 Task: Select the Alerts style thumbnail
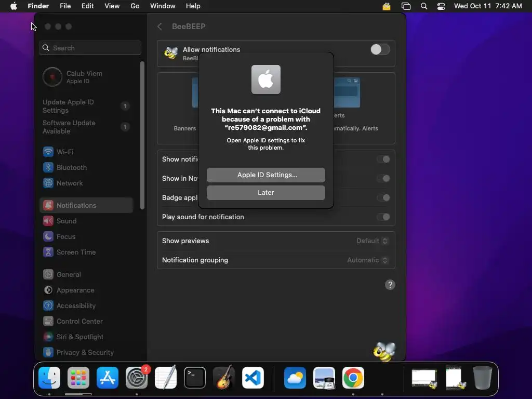347,92
